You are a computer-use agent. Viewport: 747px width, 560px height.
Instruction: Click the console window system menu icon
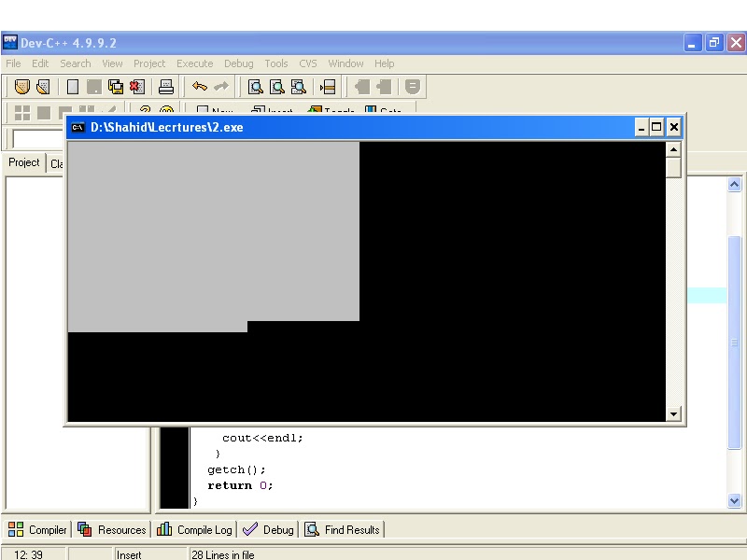click(x=78, y=127)
